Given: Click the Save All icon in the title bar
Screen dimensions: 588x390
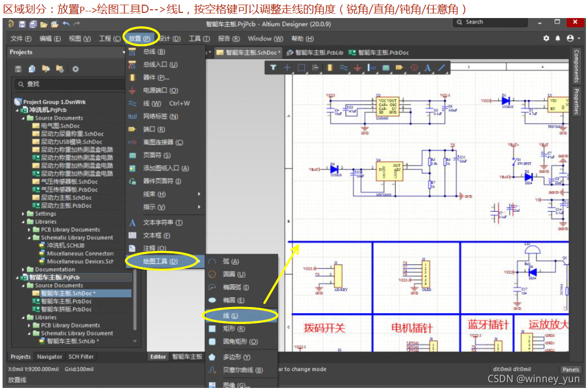Looking at the screenshot, I should pos(33,24).
